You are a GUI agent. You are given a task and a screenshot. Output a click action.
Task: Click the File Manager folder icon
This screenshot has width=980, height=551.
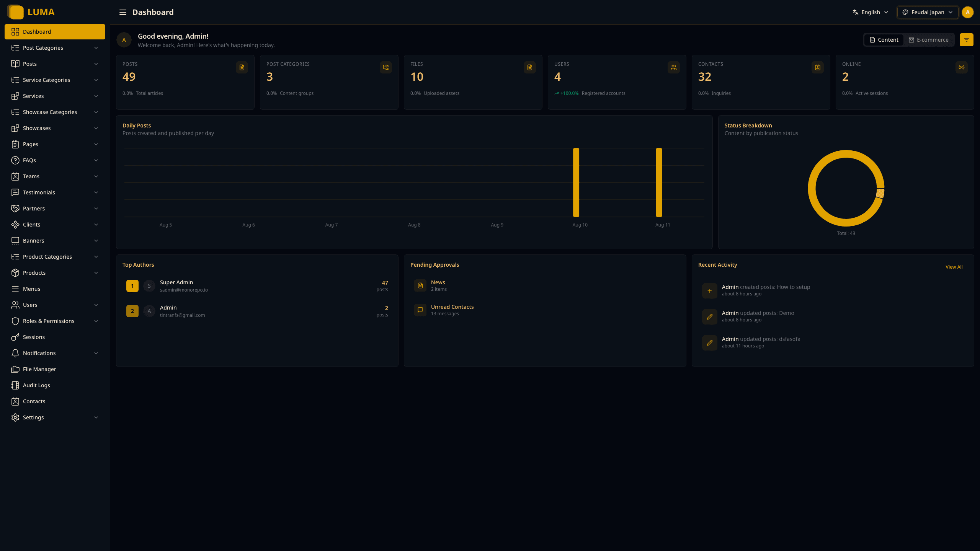pos(15,369)
